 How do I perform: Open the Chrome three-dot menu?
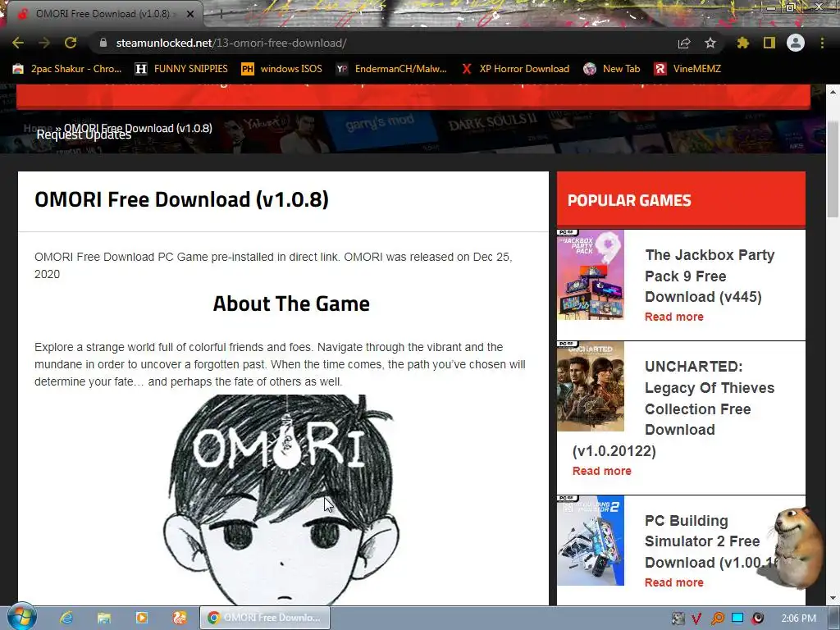click(x=822, y=43)
